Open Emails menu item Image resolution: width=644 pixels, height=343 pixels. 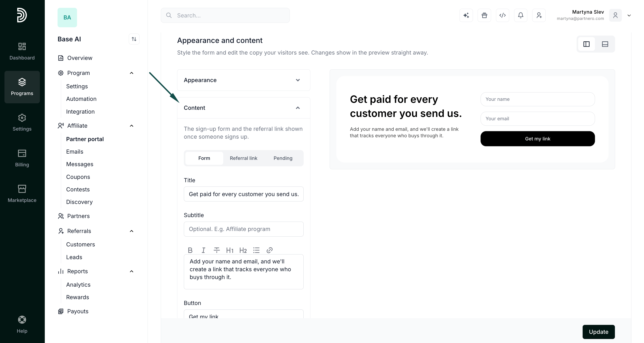point(75,152)
